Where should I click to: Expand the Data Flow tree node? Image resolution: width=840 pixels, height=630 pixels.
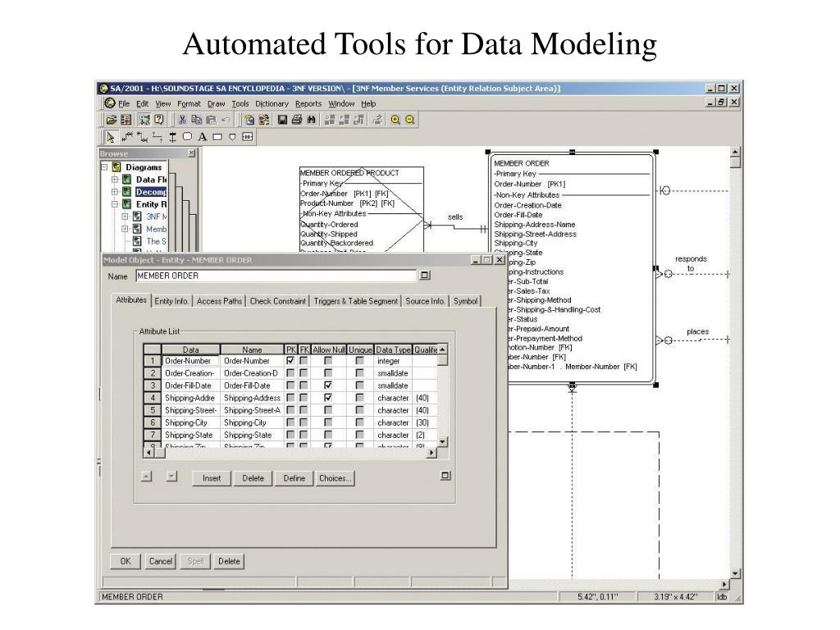point(116,180)
